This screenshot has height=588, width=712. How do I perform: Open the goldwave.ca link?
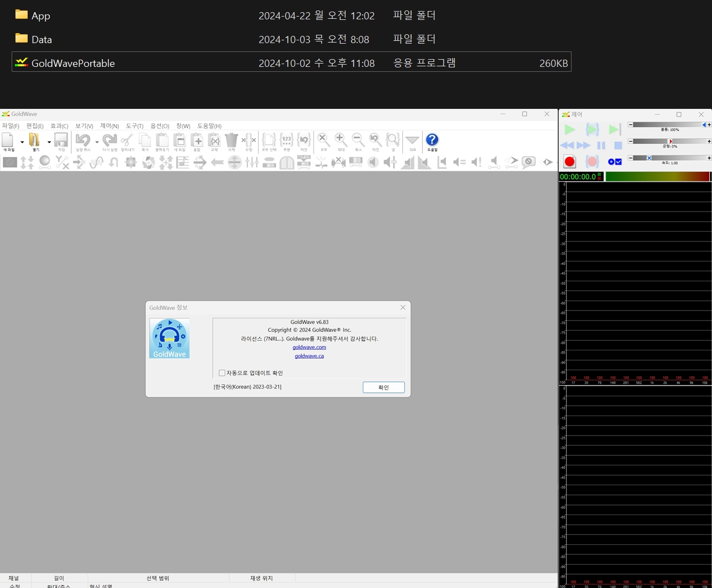coord(310,356)
